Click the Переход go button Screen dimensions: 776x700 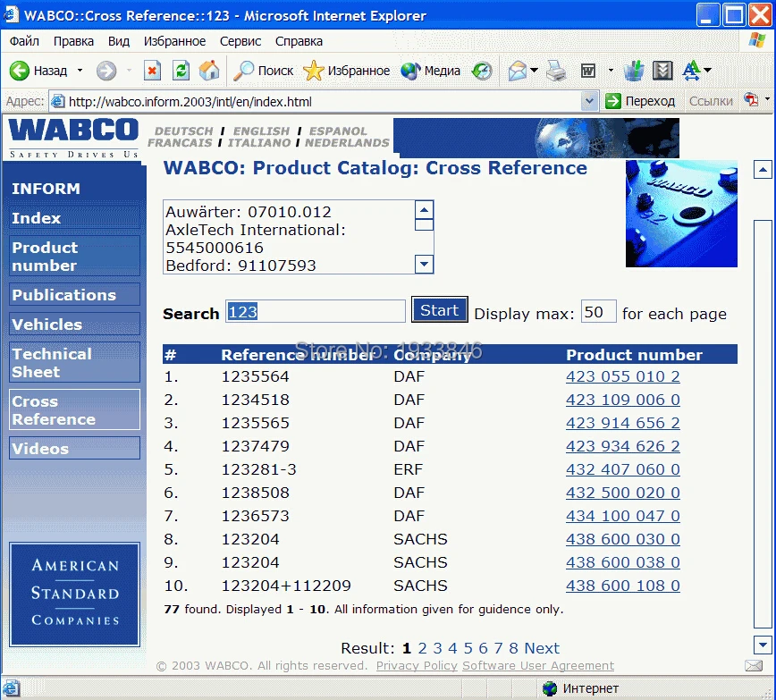tap(640, 101)
